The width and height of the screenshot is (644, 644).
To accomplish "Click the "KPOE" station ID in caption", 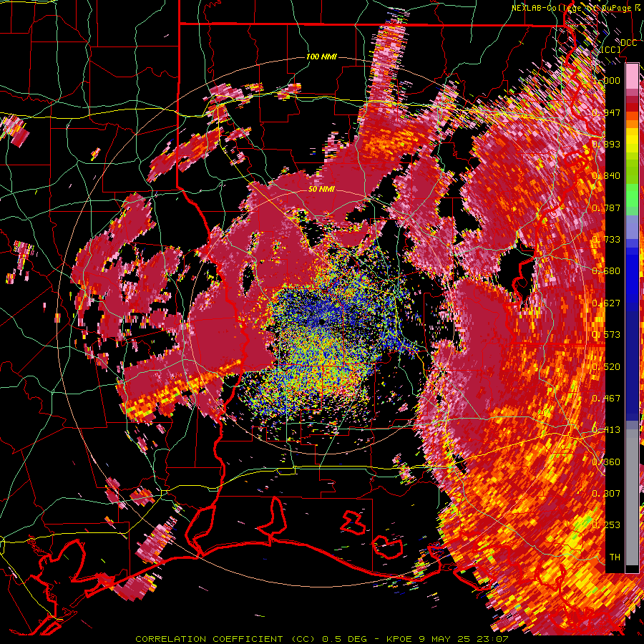I will click(398, 639).
